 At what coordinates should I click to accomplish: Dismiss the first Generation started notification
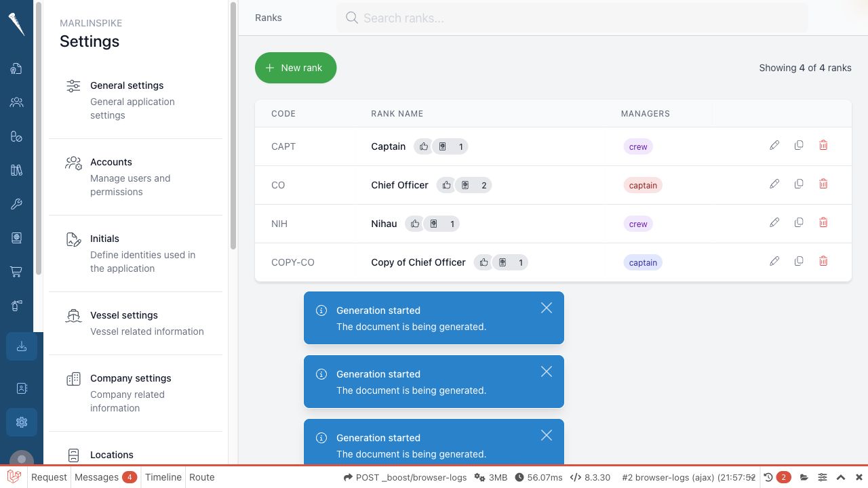click(547, 308)
